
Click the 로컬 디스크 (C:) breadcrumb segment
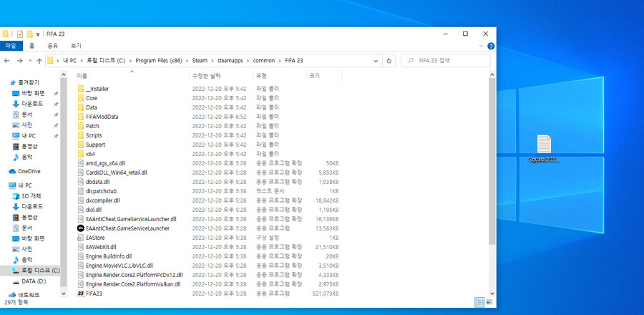tap(106, 61)
